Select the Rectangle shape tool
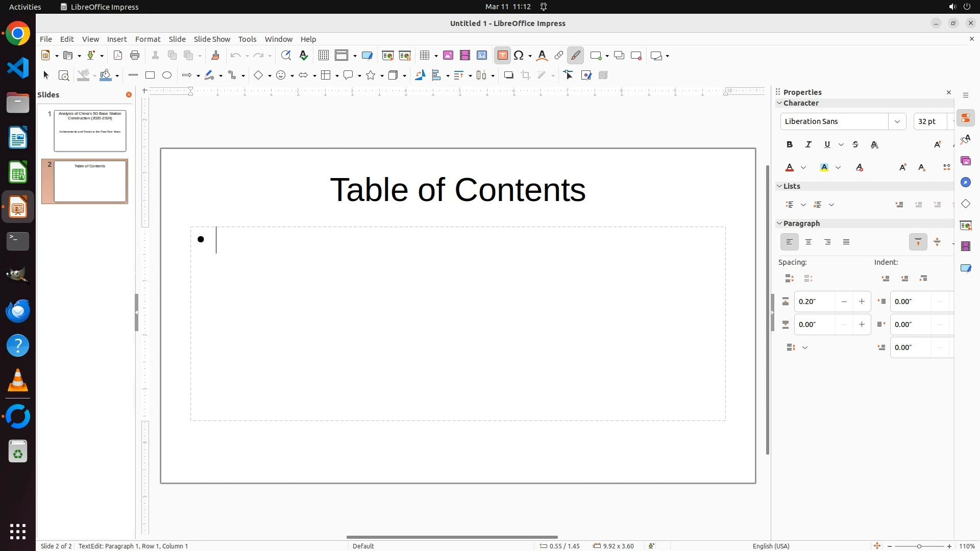Viewport: 980px width, 551px height. pyautogui.click(x=150, y=76)
